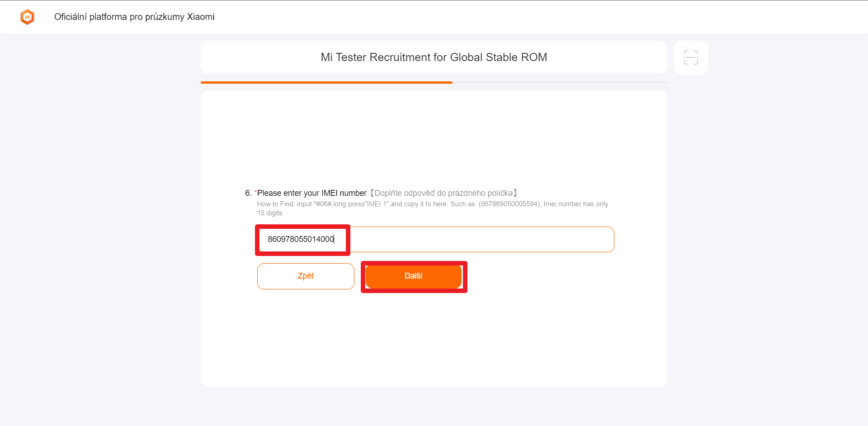The height and width of the screenshot is (426, 868).
Task: Click the fullscreen icon beside the survey title
Action: pyautogui.click(x=690, y=57)
